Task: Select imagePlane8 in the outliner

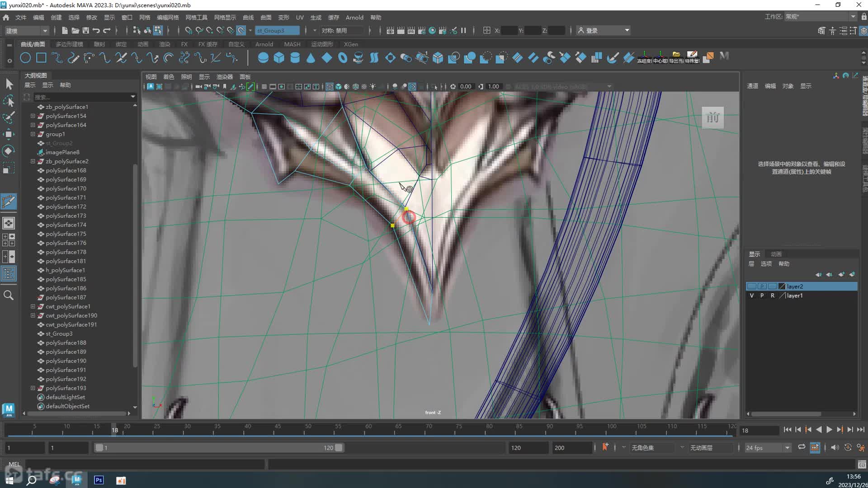Action: (62, 152)
